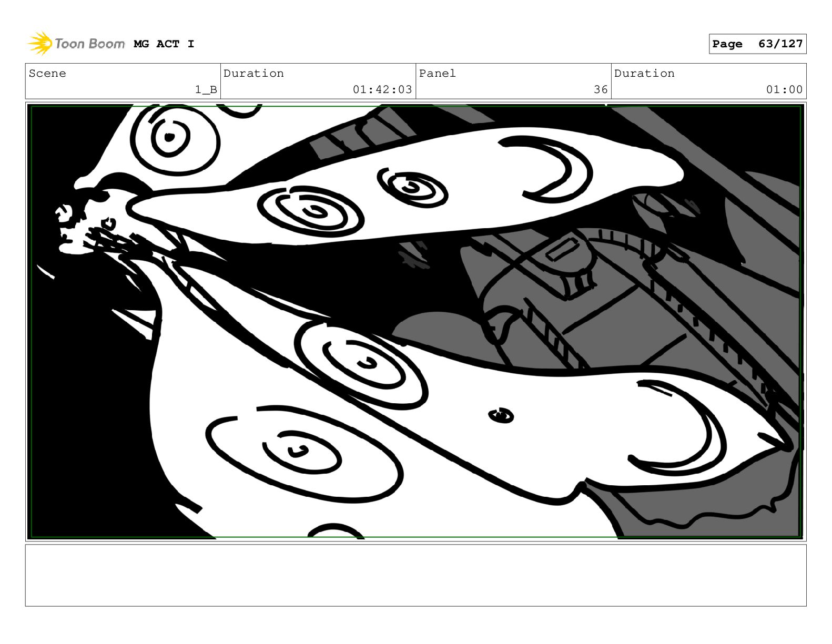Click the 'Panel' header label
Screen dimensions: 832x644
point(438,74)
